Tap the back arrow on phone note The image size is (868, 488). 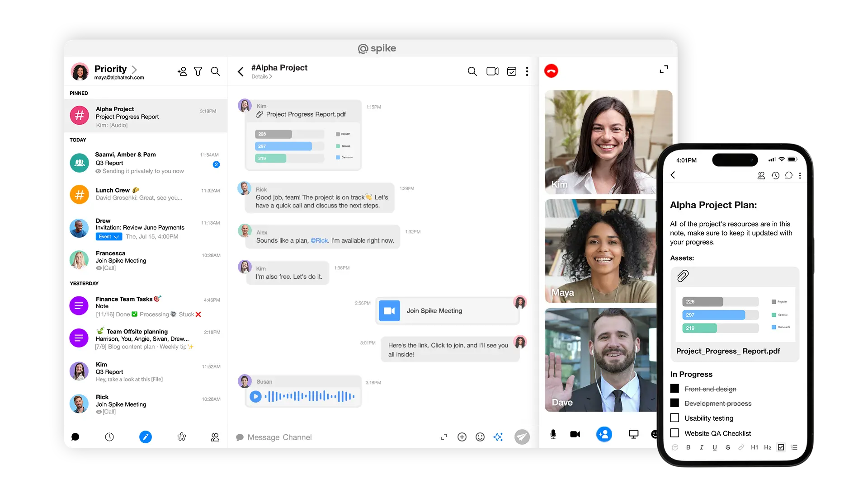673,175
